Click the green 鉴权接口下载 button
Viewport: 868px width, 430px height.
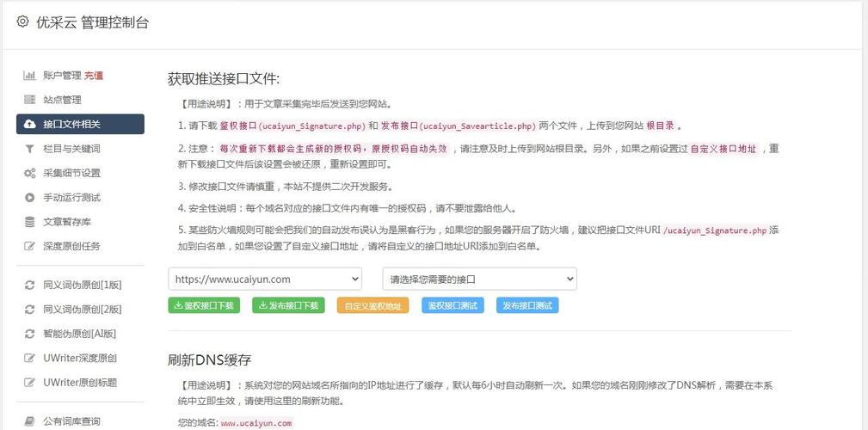[x=204, y=305]
